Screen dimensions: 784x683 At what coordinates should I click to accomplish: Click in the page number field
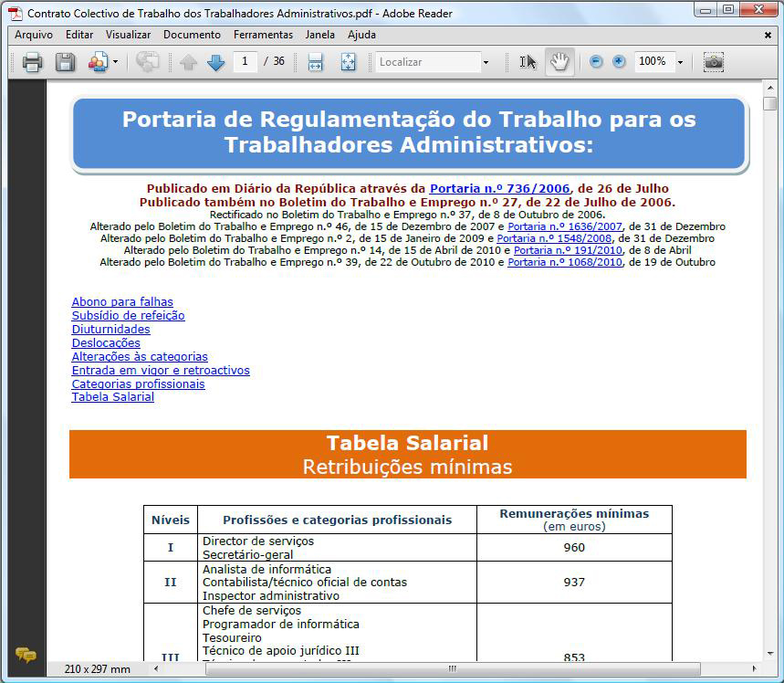(245, 62)
